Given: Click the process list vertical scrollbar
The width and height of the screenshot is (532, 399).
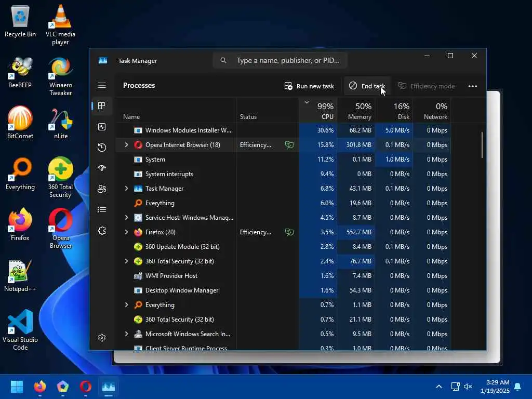Looking at the screenshot, I should click(482, 145).
